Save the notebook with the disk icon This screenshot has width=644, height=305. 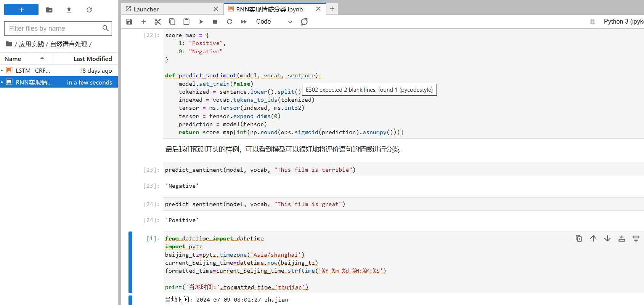tap(129, 22)
